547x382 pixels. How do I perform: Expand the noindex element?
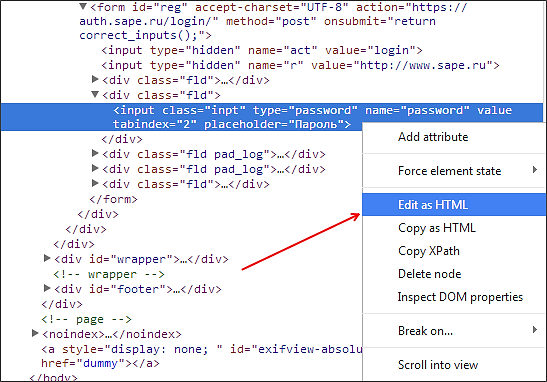[35, 333]
